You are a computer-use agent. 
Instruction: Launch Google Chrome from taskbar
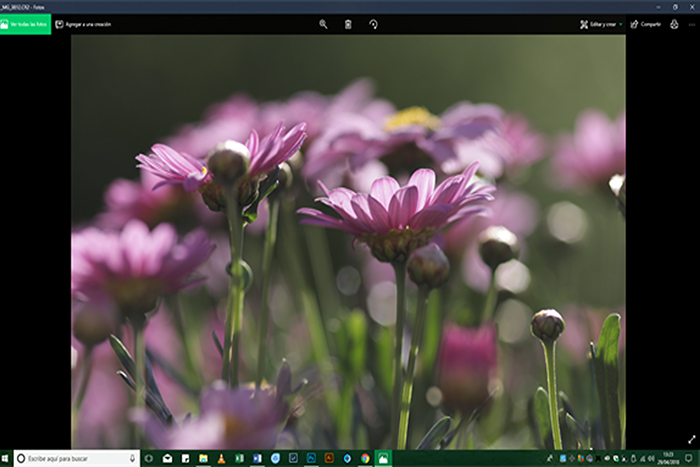click(365, 458)
